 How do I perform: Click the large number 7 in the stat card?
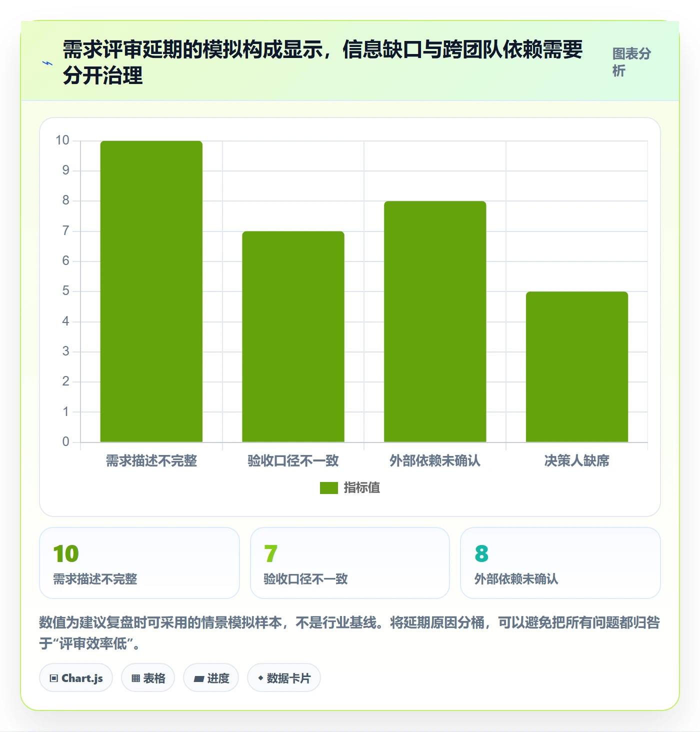coord(270,553)
